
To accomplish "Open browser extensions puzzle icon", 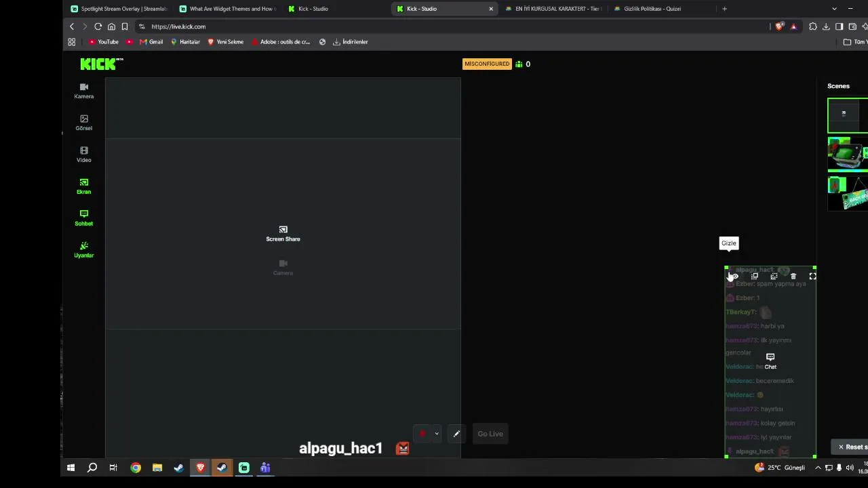I will click(x=813, y=26).
